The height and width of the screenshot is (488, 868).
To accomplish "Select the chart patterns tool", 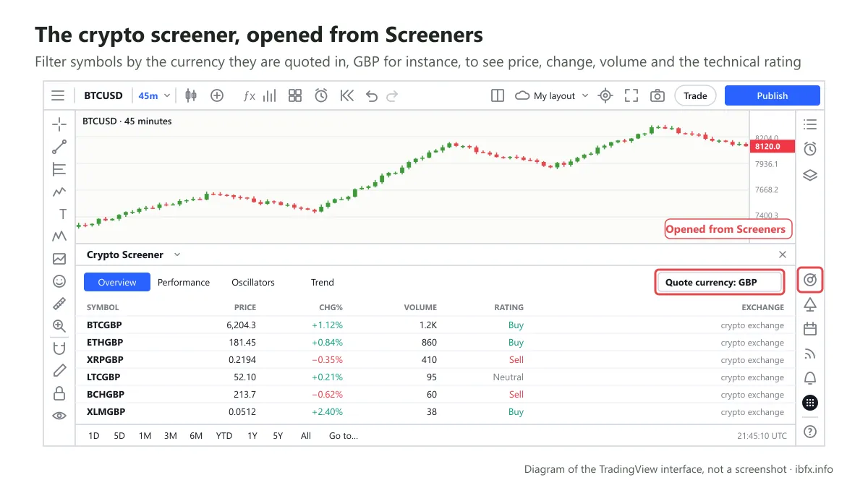I will tap(59, 236).
